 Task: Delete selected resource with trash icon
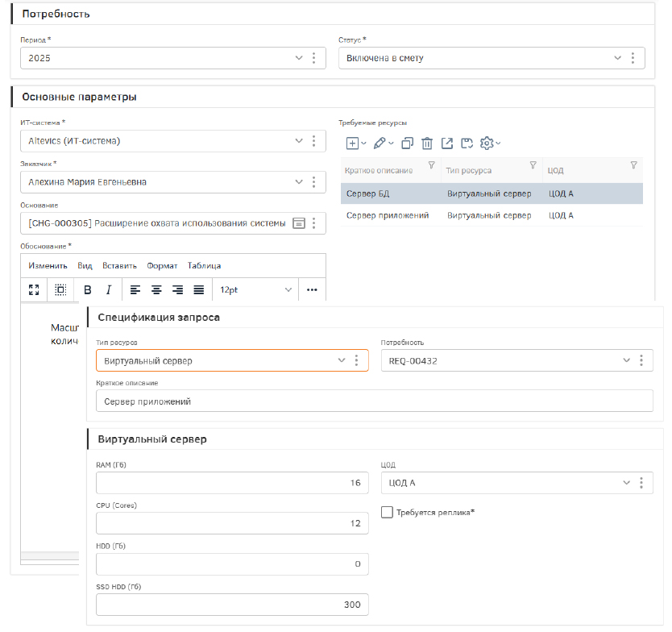click(427, 143)
